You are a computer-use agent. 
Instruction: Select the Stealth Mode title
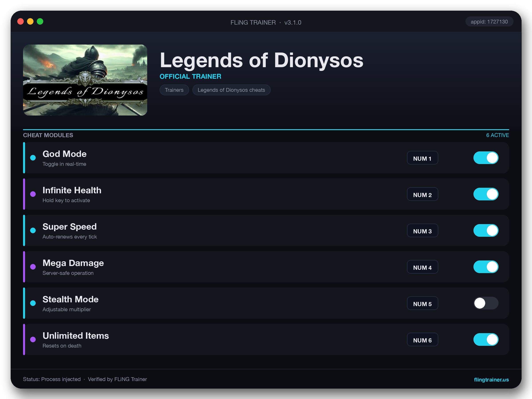tap(70, 299)
